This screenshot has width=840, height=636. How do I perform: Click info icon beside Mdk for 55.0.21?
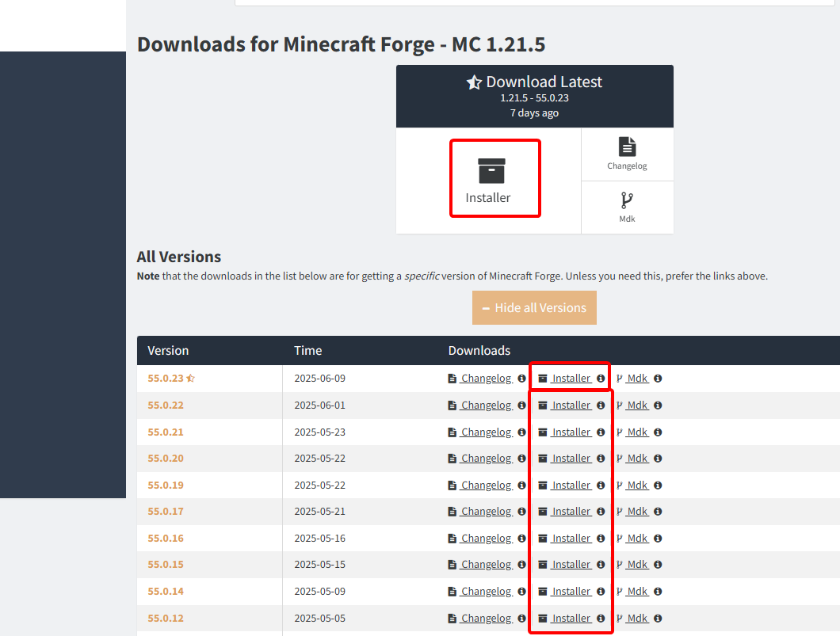coord(658,432)
